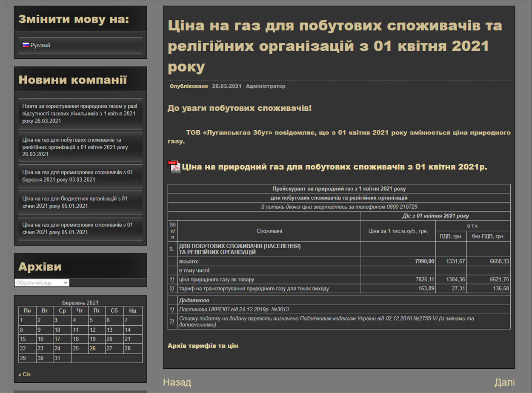Open industrial consumers gas price 03.03.2021 news

(x=78, y=176)
